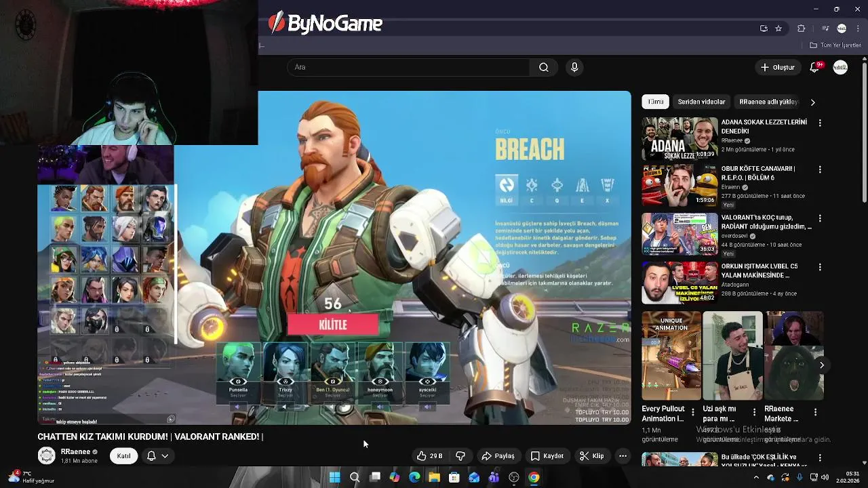Click the Ara search input field
This screenshot has height=488, width=868.
408,67
